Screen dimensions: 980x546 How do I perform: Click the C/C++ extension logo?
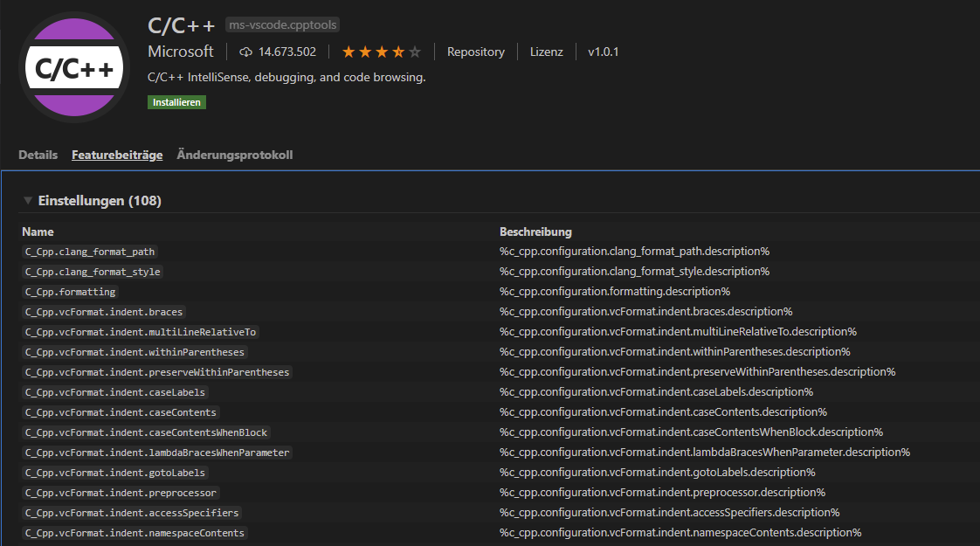[74, 66]
